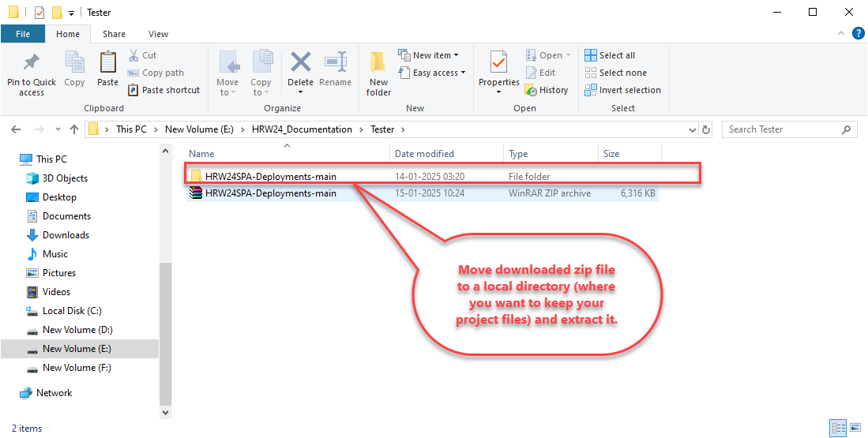The image size is (868, 438).
Task: Switch to Details view icon
Action: click(838, 428)
